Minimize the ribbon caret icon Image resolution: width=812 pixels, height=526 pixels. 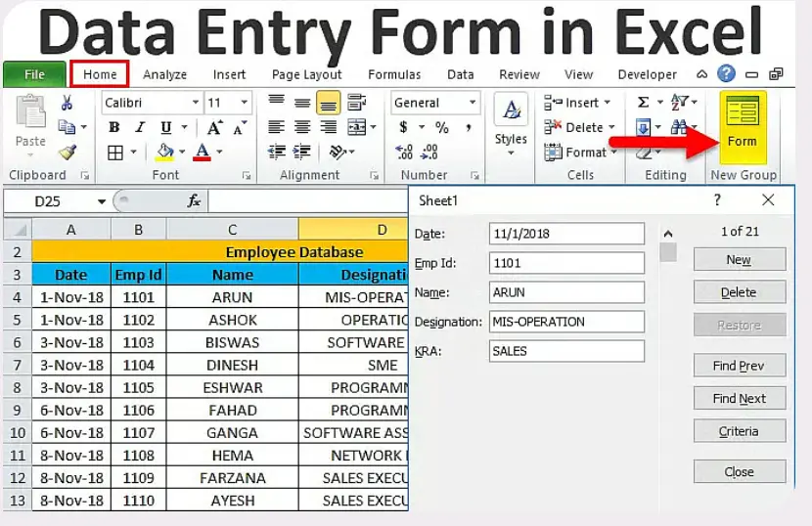(701, 74)
